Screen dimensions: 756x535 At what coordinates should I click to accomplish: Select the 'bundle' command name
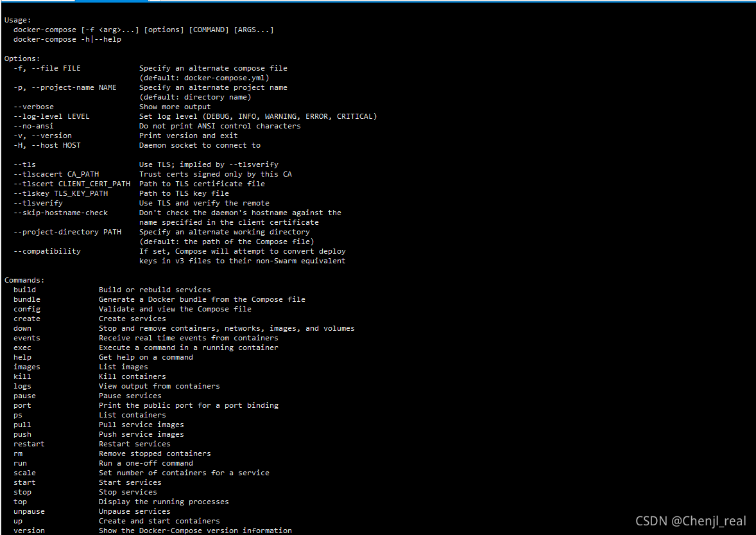click(27, 300)
